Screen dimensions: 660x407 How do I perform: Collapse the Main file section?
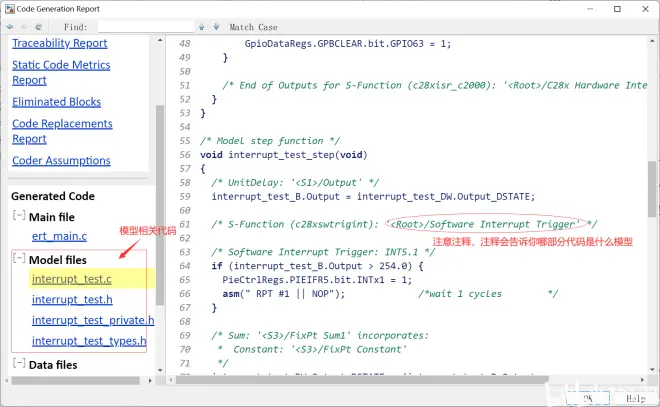(x=19, y=215)
